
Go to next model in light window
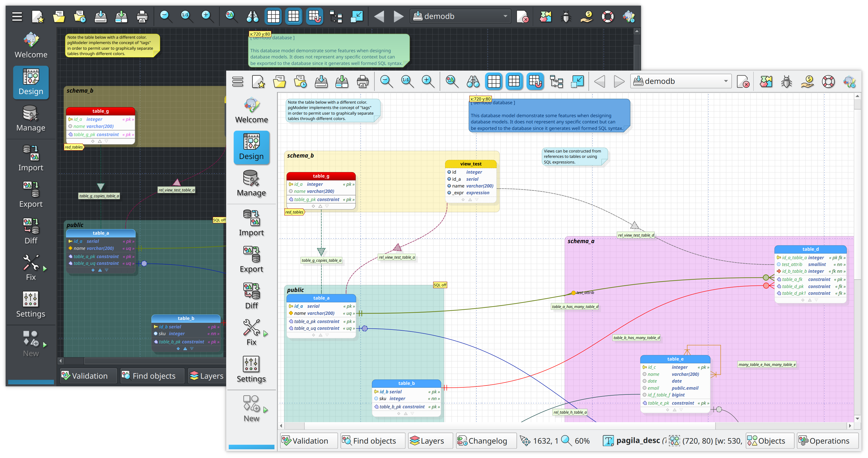[619, 82]
